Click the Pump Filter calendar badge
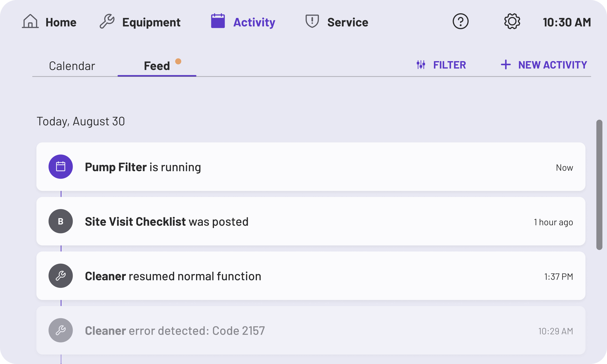This screenshot has height=364, width=607. (x=61, y=167)
